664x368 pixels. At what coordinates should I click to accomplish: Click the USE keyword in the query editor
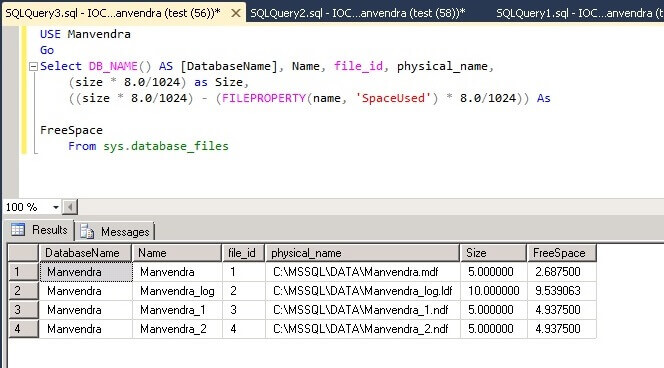click(50, 34)
